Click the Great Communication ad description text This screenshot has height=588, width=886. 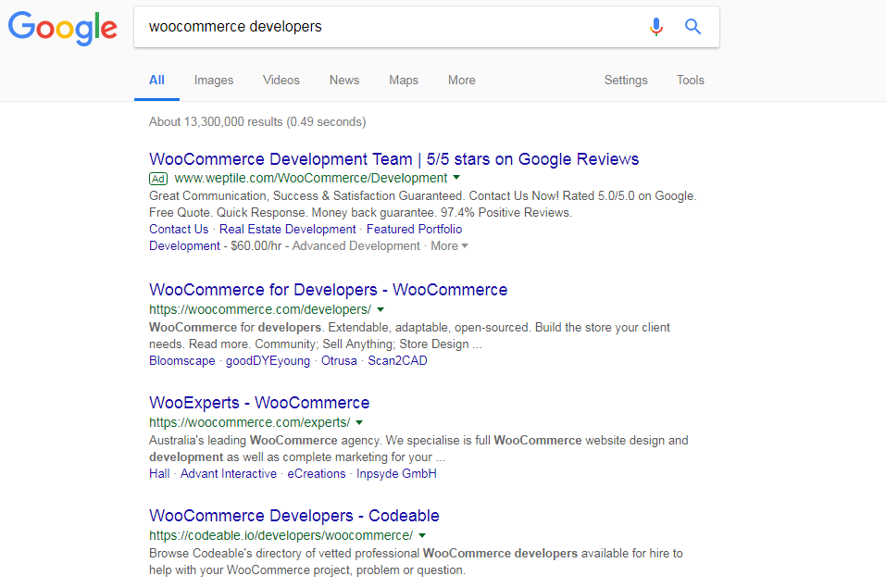click(423, 204)
